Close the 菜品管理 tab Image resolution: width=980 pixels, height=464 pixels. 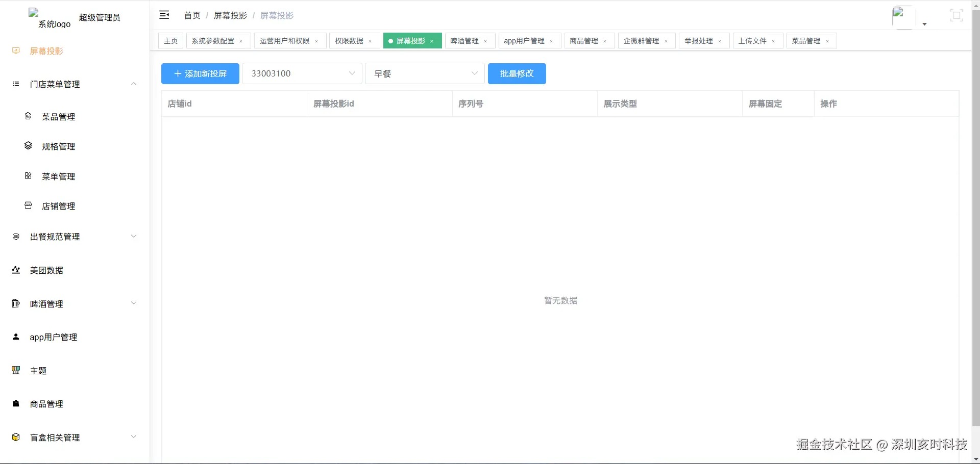(827, 41)
